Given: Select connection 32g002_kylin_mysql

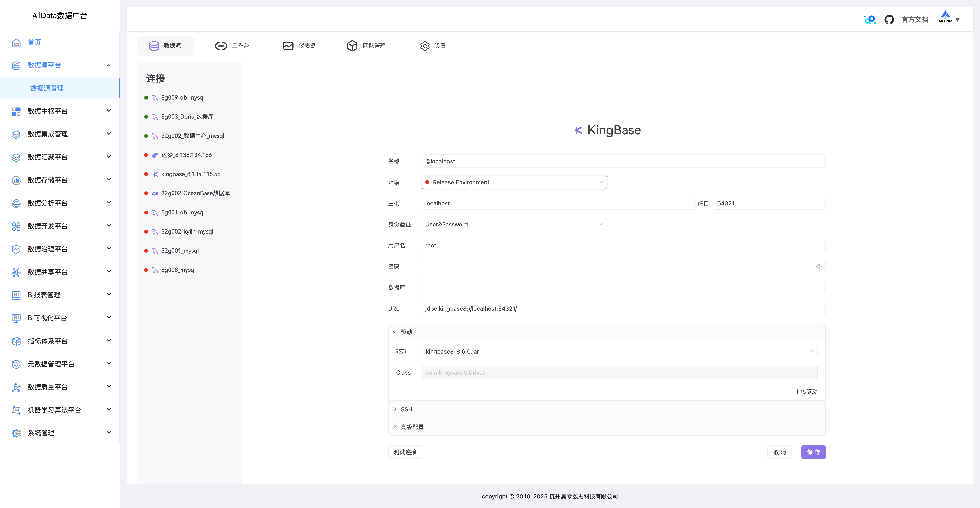Looking at the screenshot, I should coord(187,232).
